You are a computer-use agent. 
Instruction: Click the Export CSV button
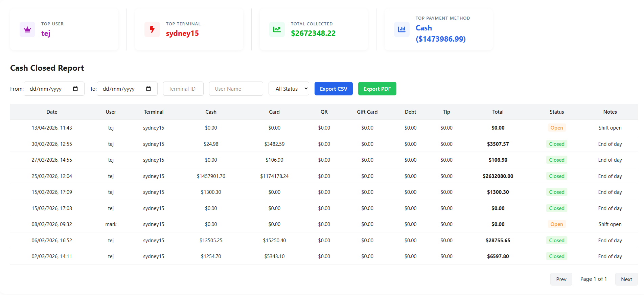tap(333, 89)
